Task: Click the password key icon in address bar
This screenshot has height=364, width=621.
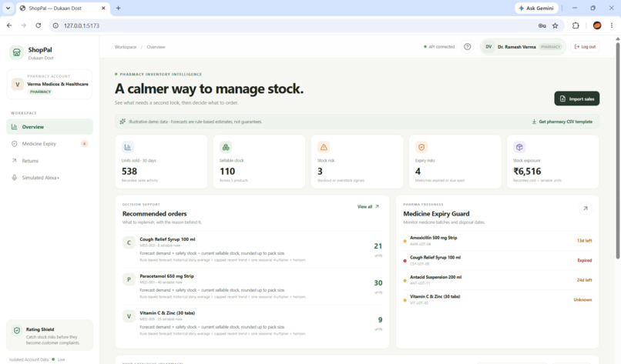Action: pos(542,25)
